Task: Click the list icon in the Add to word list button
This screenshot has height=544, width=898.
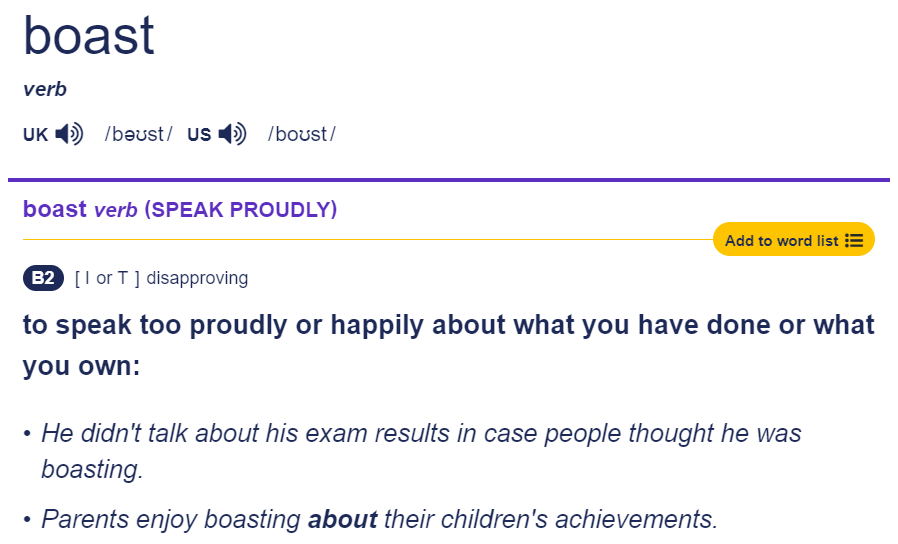Action: pos(854,241)
